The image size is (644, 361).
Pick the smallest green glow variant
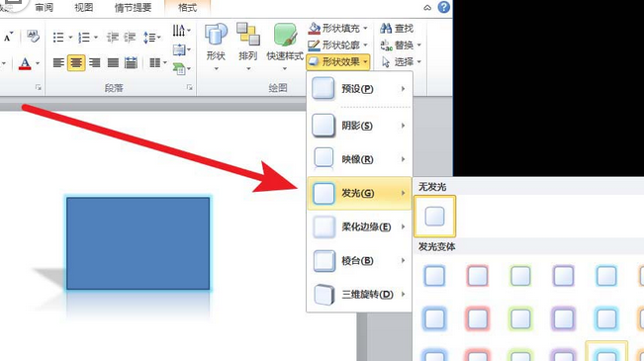coord(520,276)
